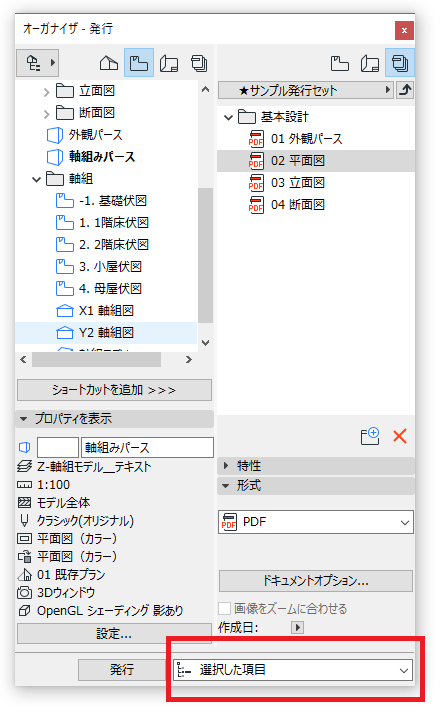Click the ショートカットを追加 >>> button

pos(114,390)
